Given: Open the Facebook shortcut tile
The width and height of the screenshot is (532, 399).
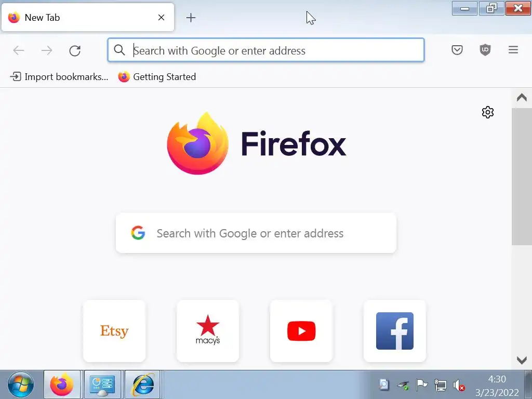Looking at the screenshot, I should tap(395, 331).
